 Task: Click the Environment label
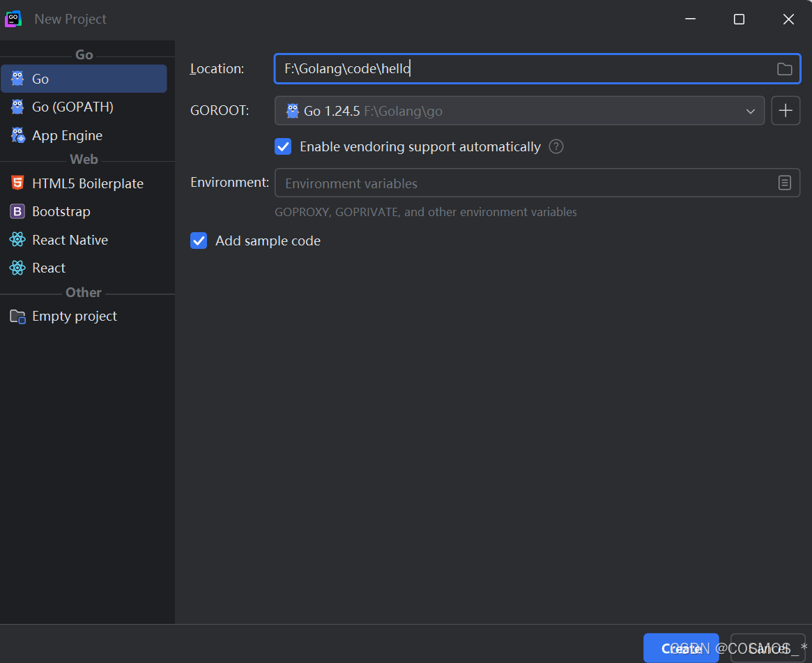click(230, 183)
